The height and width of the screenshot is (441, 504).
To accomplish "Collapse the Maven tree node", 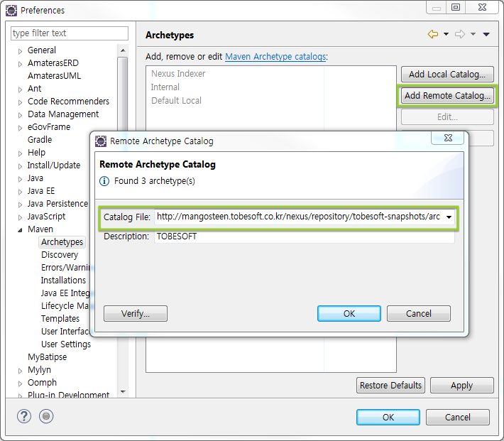I will 21,230.
